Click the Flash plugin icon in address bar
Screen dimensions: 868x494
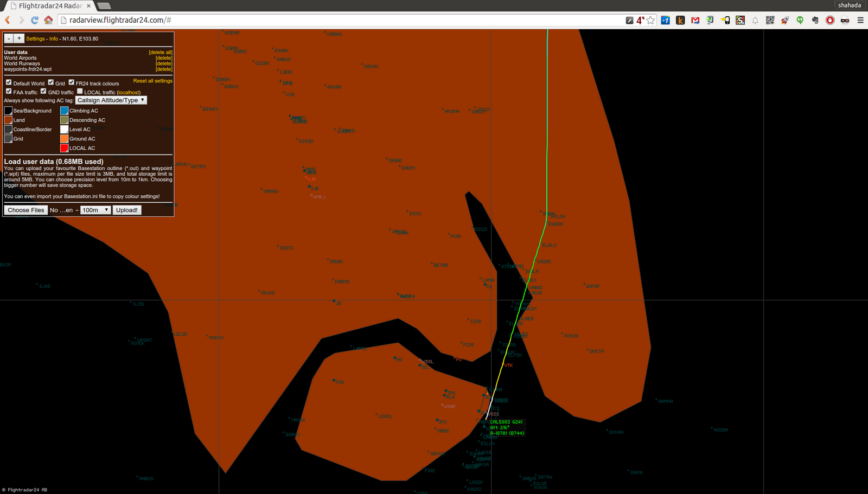pyautogui.click(x=629, y=20)
